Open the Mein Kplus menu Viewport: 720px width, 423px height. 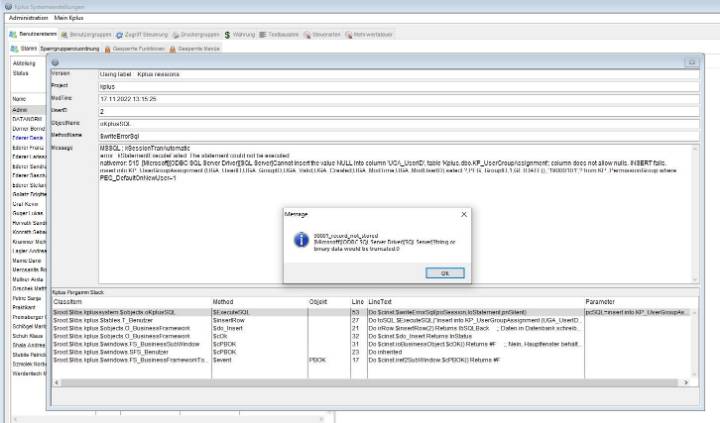tap(69, 18)
